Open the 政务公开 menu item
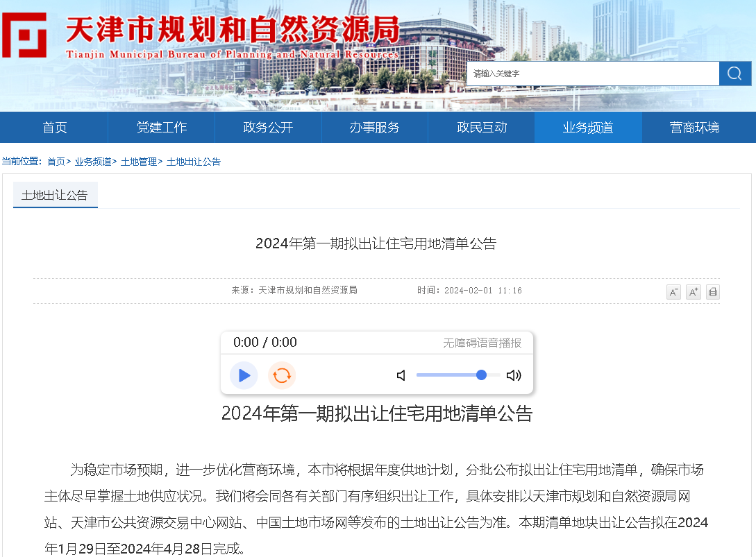The height and width of the screenshot is (557, 756). click(268, 128)
